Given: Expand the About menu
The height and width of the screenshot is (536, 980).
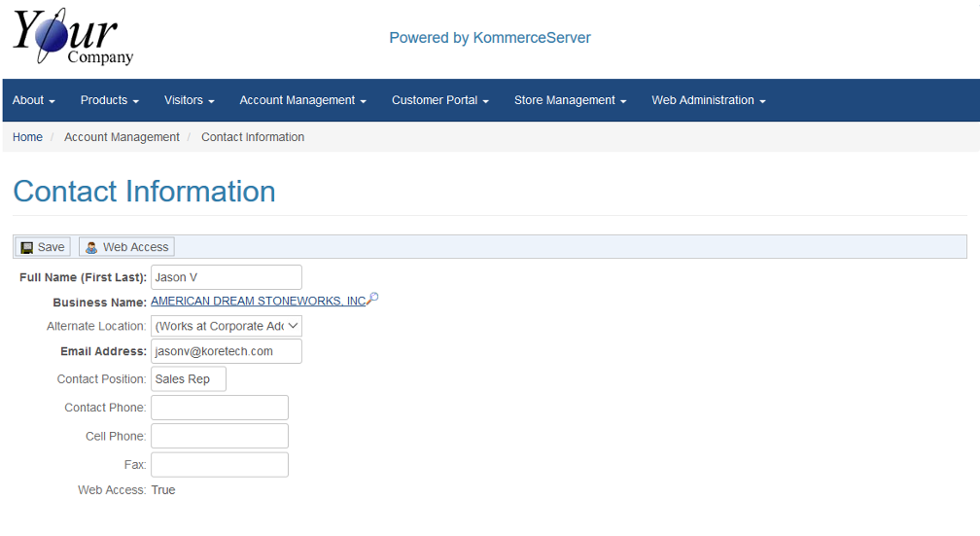Looking at the screenshot, I should (33, 100).
